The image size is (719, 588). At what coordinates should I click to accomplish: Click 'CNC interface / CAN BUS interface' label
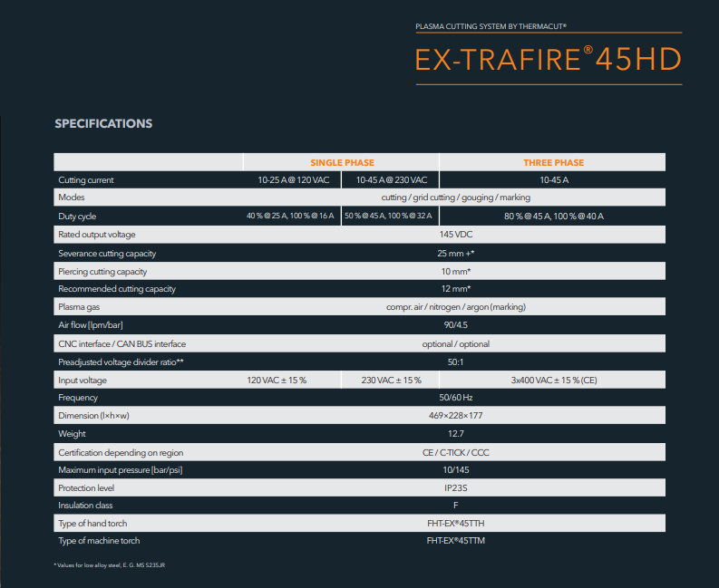click(x=122, y=344)
